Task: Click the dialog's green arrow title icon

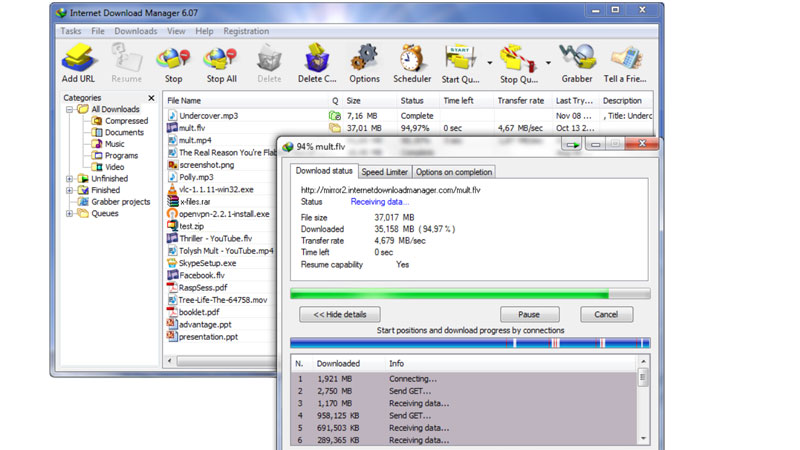Action: click(x=572, y=145)
